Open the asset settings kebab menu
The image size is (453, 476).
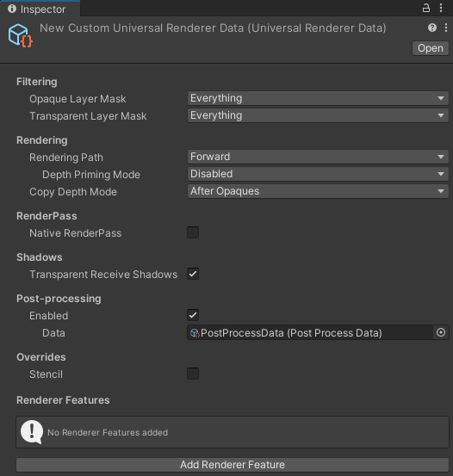(446, 28)
